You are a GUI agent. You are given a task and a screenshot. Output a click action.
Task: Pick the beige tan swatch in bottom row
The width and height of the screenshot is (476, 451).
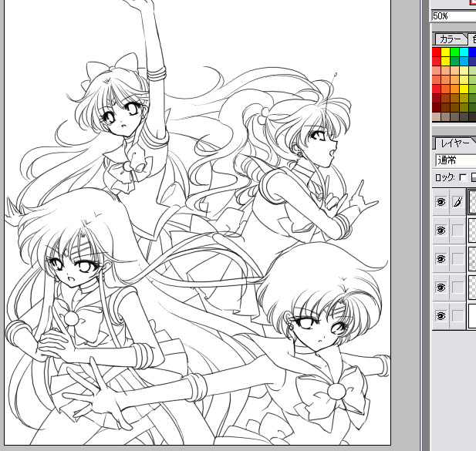[x=436, y=117]
